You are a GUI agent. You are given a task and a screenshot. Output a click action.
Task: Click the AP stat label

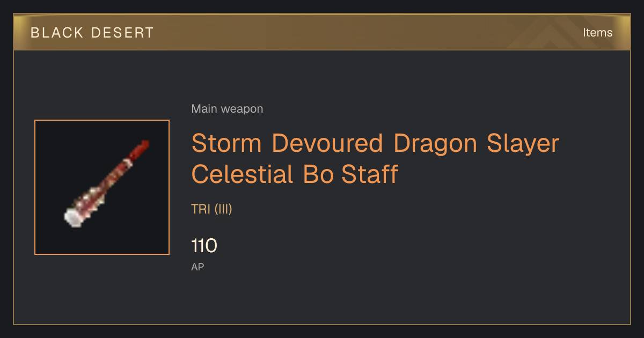pyautogui.click(x=197, y=267)
